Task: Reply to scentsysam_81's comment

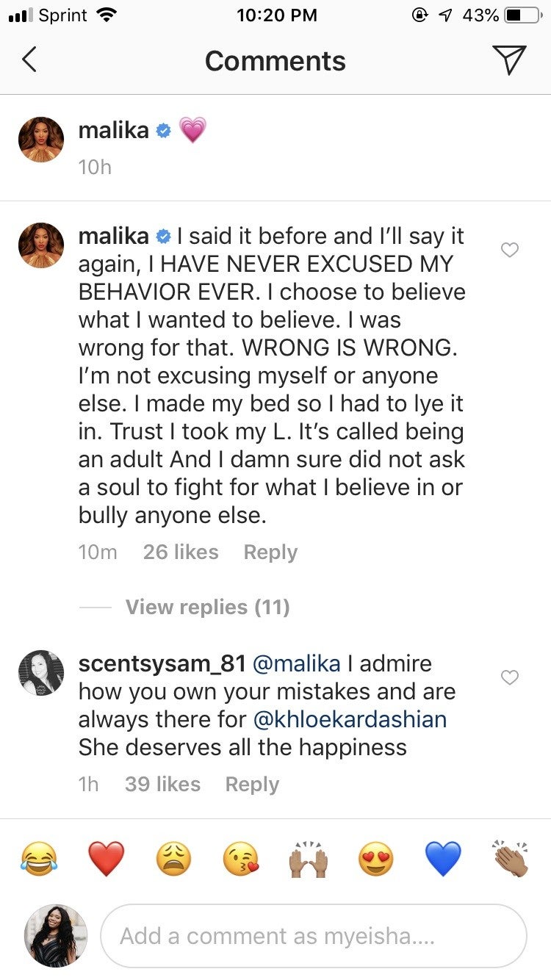Action: [252, 785]
